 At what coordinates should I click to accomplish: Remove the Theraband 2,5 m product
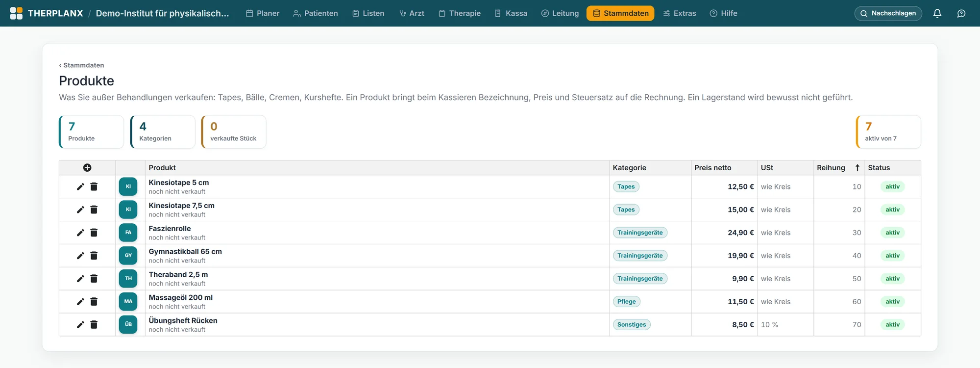(94, 279)
